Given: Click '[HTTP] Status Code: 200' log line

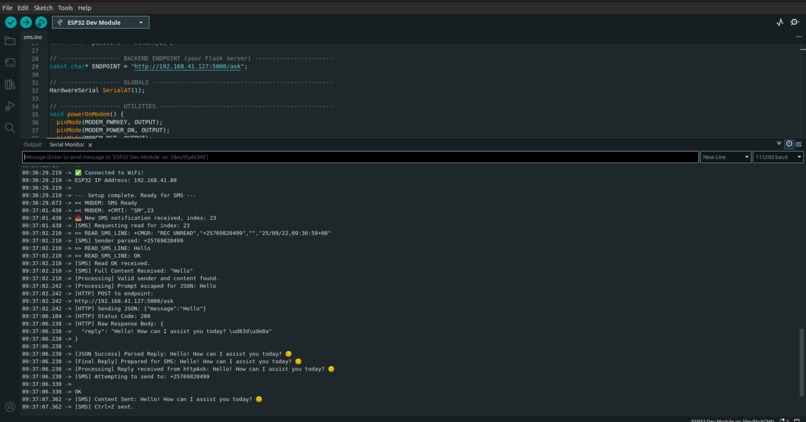Looking at the screenshot, I should click(86, 316).
